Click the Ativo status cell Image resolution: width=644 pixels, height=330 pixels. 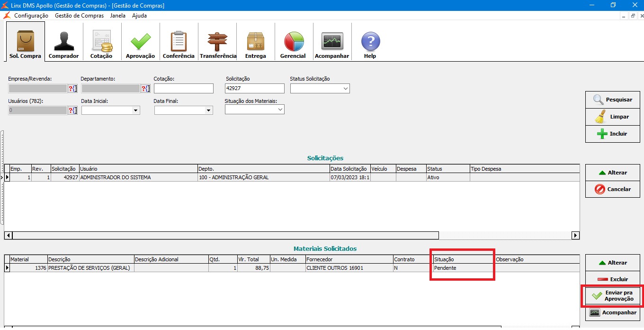447,177
